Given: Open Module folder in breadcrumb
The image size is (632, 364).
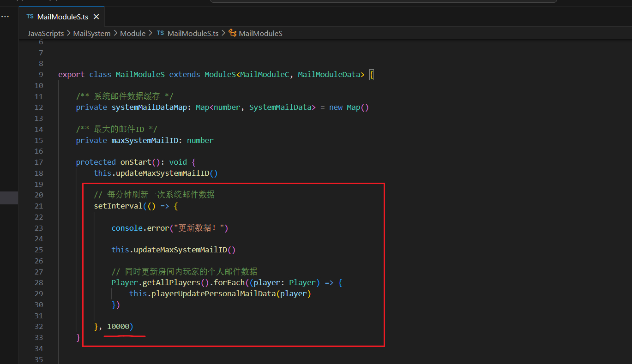Looking at the screenshot, I should click(133, 33).
